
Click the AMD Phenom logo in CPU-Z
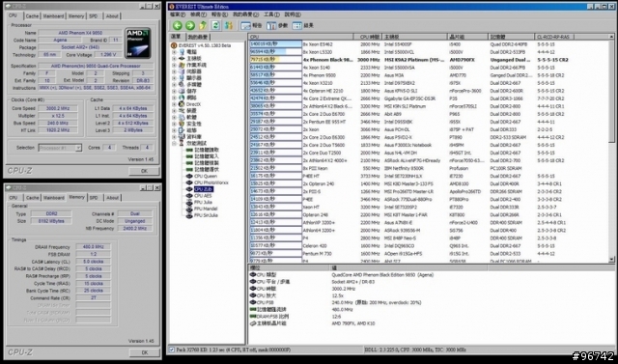(138, 42)
